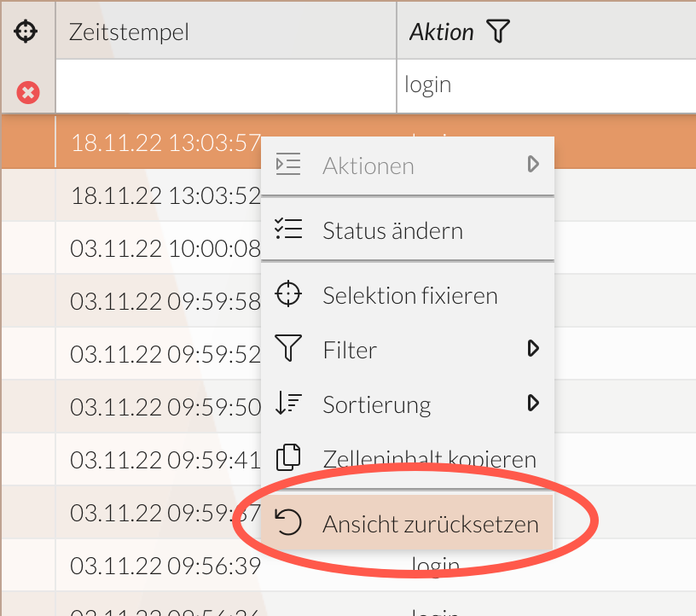This screenshot has width=696, height=616.
Task: Click the funnel icon beside Filter menu entry
Action: click(288, 349)
